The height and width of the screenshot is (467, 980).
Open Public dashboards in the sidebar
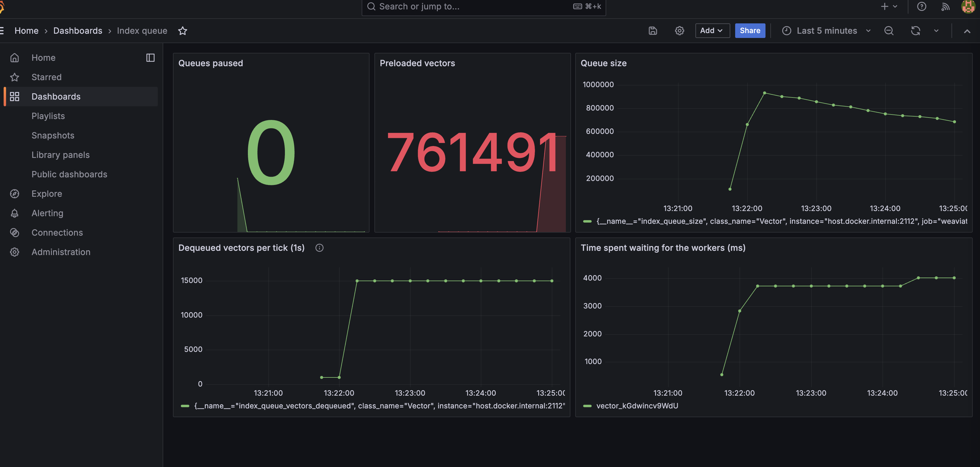coord(69,174)
